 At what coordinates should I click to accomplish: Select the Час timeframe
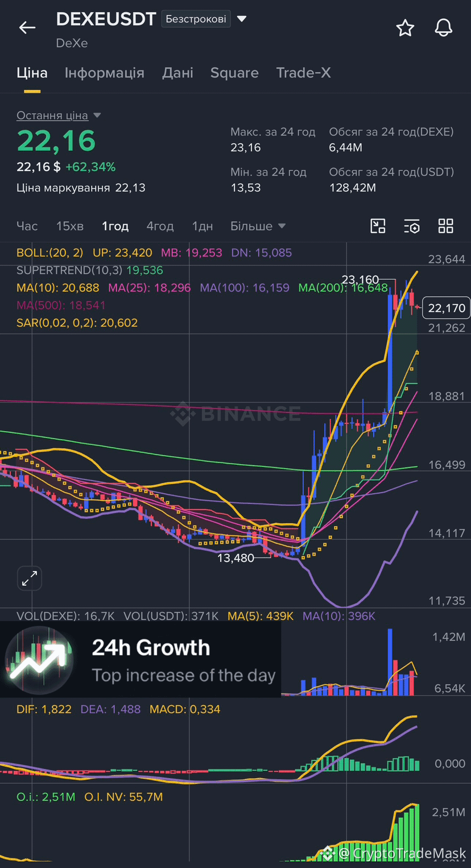pos(27,226)
